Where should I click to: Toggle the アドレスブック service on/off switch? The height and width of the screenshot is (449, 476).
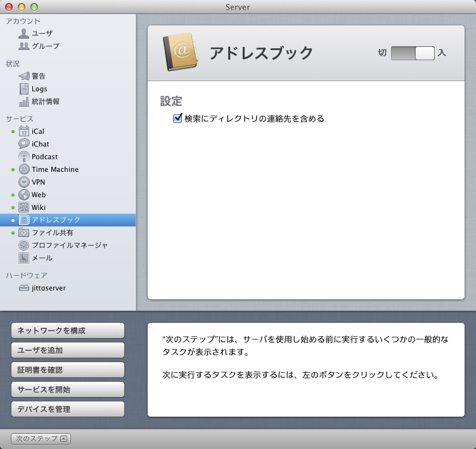point(413,53)
